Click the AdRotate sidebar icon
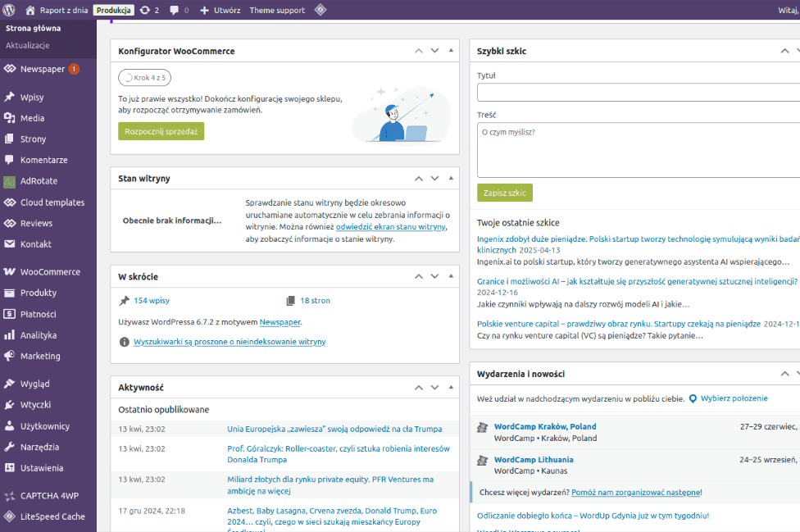Image resolution: width=800 pixels, height=532 pixels. [x=10, y=181]
